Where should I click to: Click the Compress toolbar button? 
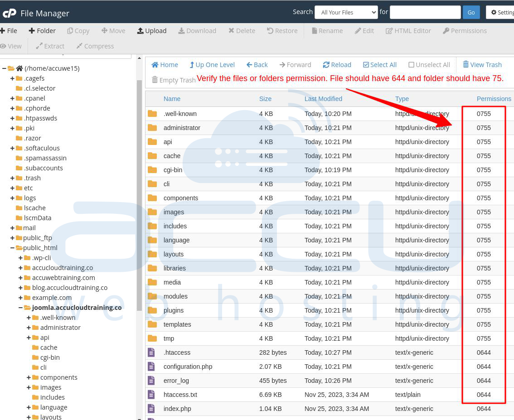[x=95, y=46]
